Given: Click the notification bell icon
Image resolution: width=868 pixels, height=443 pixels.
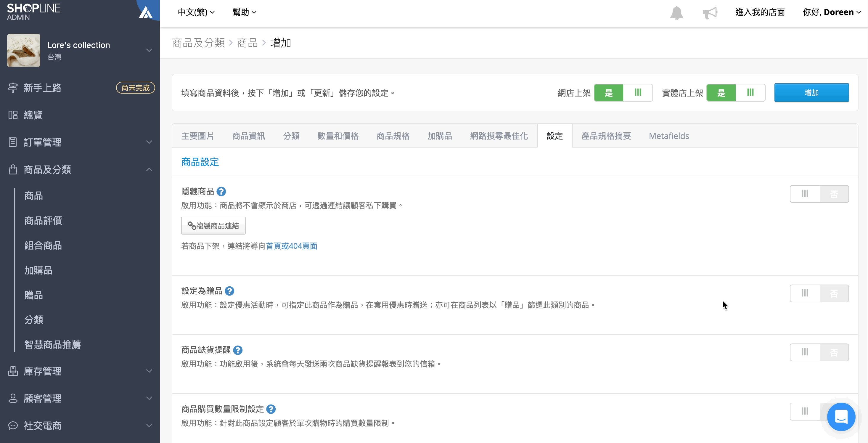Looking at the screenshot, I should (x=676, y=13).
